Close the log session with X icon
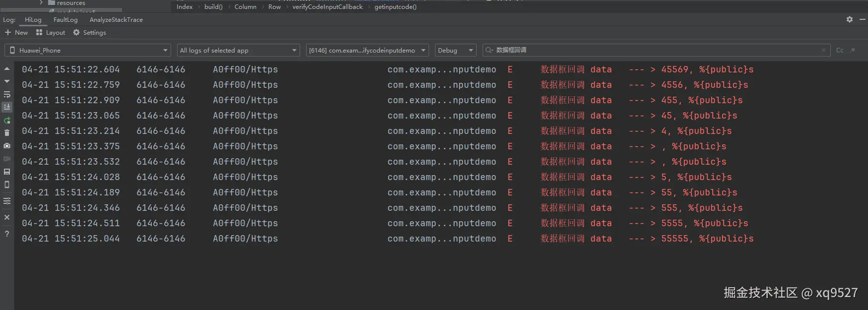 pyautogui.click(x=7, y=217)
